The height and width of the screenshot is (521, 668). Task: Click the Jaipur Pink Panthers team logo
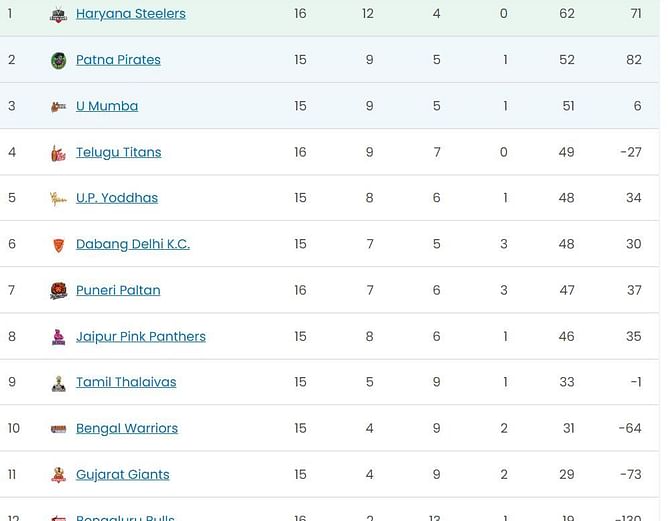tap(58, 337)
